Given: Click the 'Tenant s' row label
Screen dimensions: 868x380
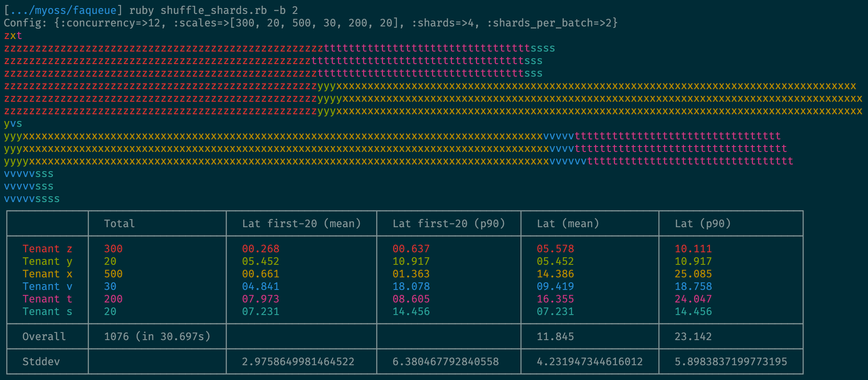Looking at the screenshot, I should pyautogui.click(x=47, y=311).
